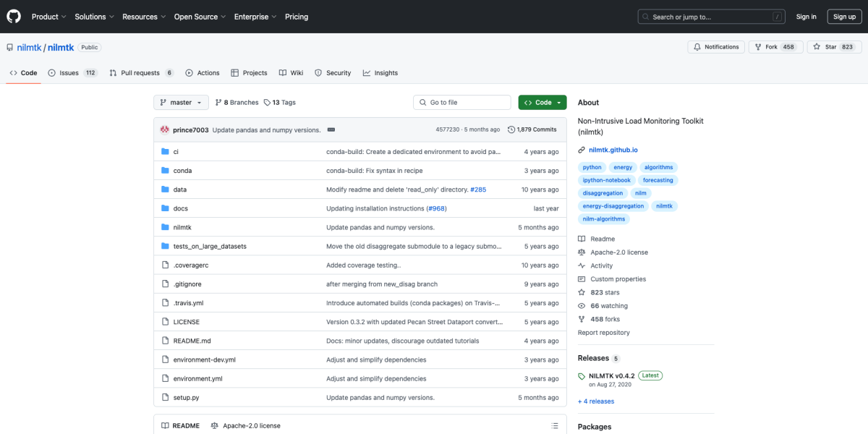Fork the repository using Fork button

[773, 47]
